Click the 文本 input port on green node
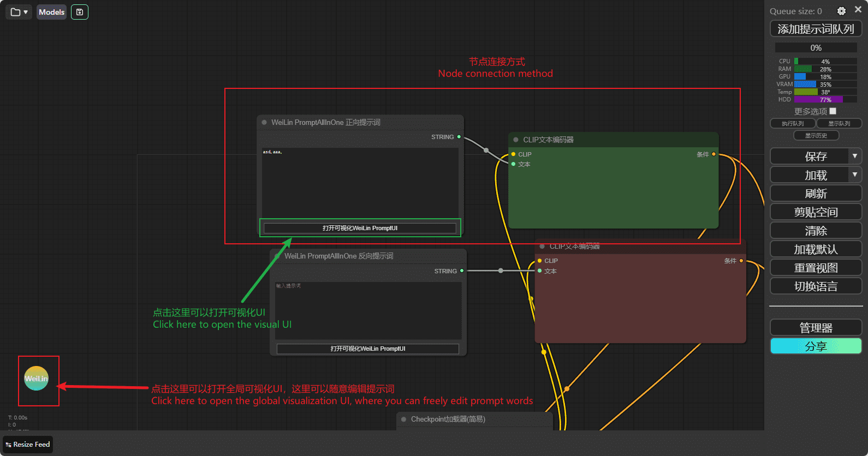 (x=513, y=164)
